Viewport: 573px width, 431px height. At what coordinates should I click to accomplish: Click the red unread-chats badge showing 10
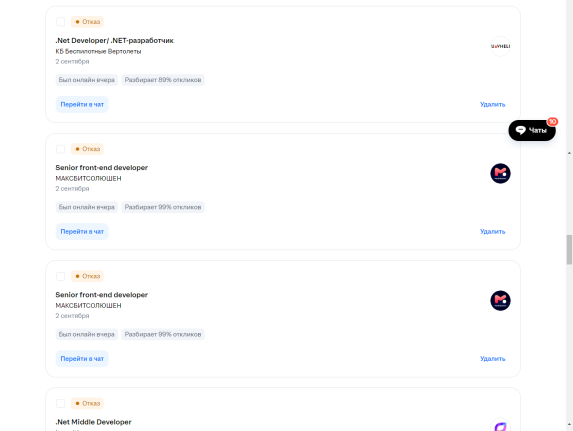[552, 121]
